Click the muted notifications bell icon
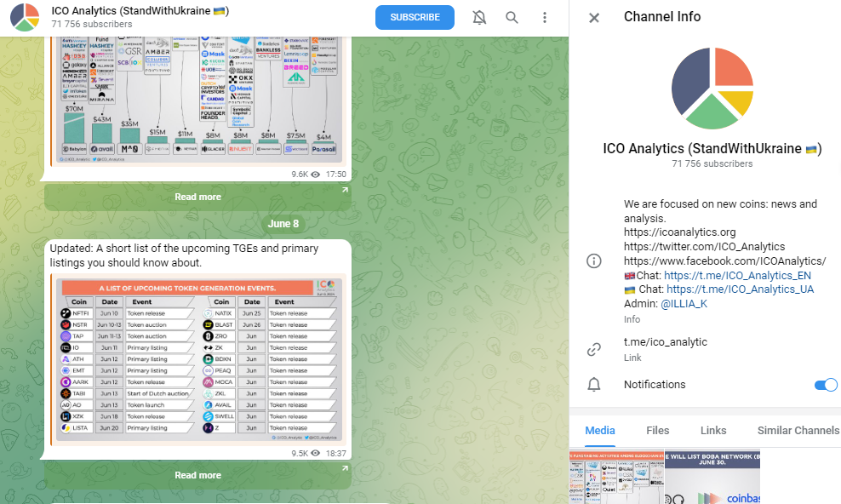The image size is (841, 504). [x=479, y=17]
